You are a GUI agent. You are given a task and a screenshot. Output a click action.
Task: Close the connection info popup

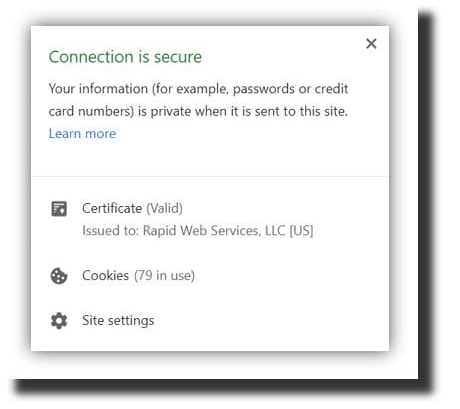coord(371,44)
